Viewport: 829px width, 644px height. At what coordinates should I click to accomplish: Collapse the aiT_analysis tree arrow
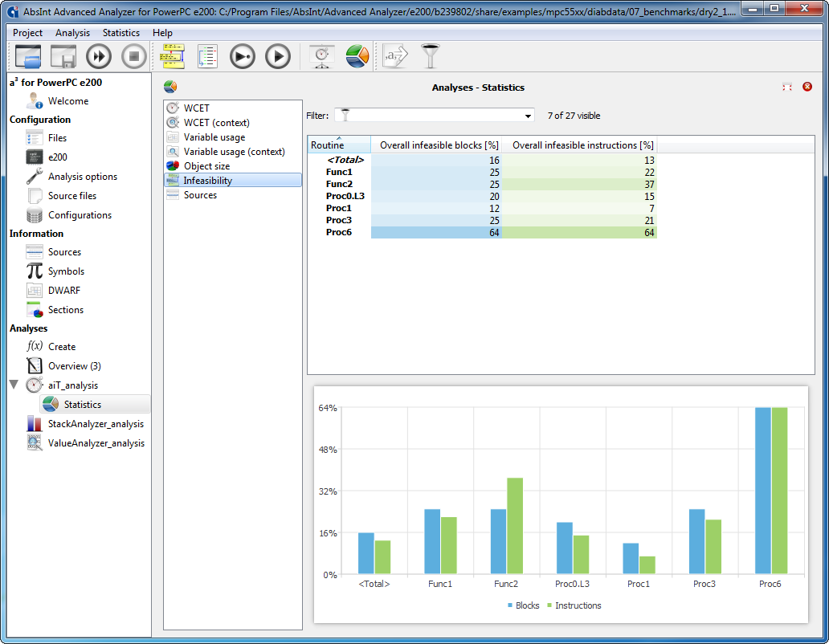tap(14, 384)
